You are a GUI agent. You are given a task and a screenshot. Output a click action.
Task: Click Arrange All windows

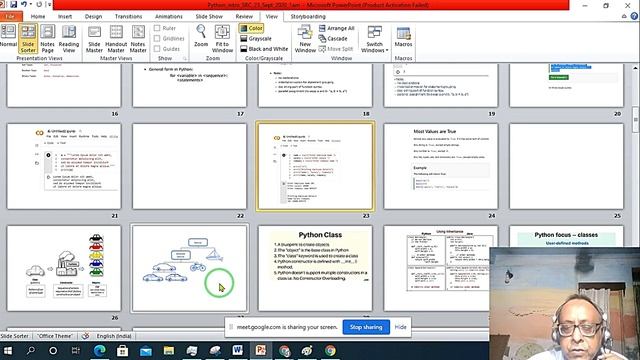coord(336,28)
